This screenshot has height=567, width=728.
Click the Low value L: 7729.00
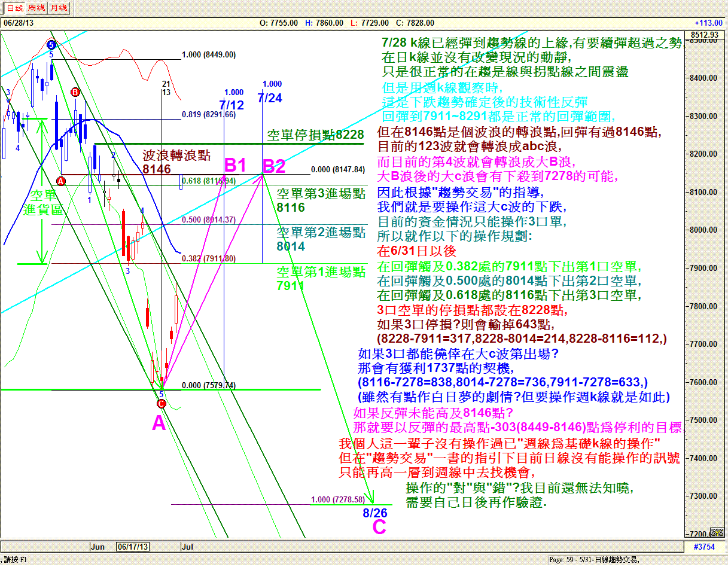pos(369,23)
